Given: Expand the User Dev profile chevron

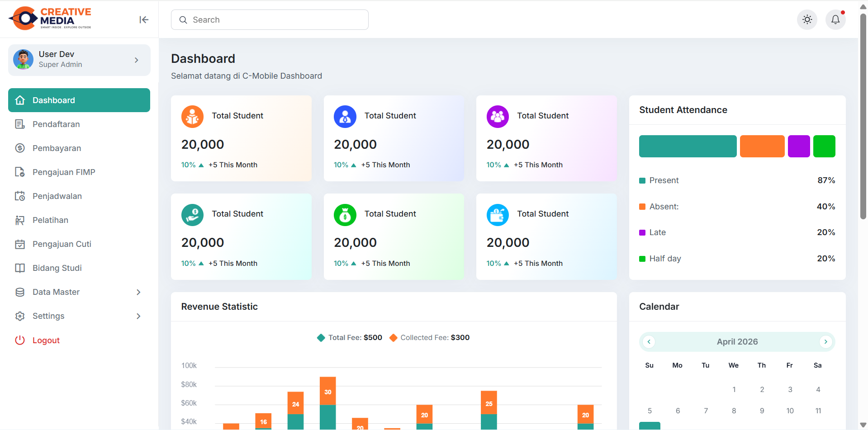Looking at the screenshot, I should pyautogui.click(x=137, y=60).
